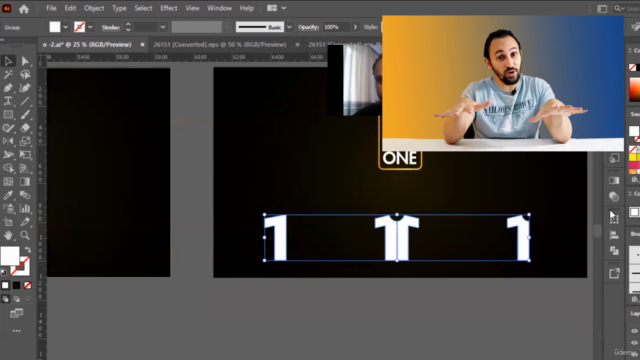Viewport: 640px width, 360px height.
Task: Reset to default fill and stroke
Action: click(4, 272)
